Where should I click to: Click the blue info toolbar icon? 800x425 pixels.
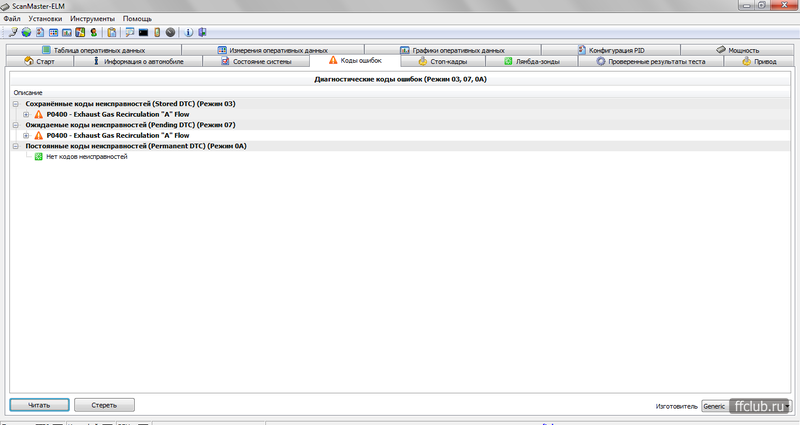coord(188,32)
